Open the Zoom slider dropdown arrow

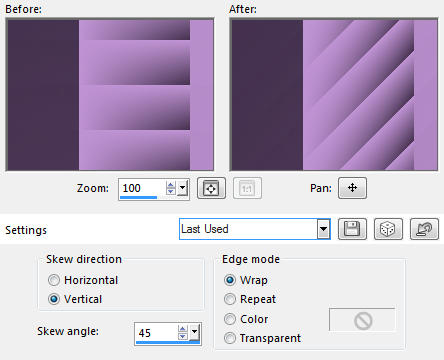click(182, 188)
